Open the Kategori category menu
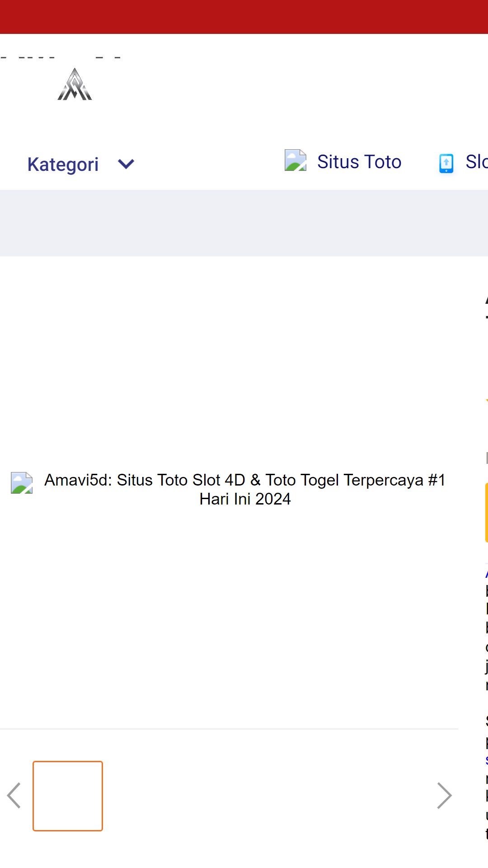Viewport: 488px width, 868px height. [x=63, y=164]
